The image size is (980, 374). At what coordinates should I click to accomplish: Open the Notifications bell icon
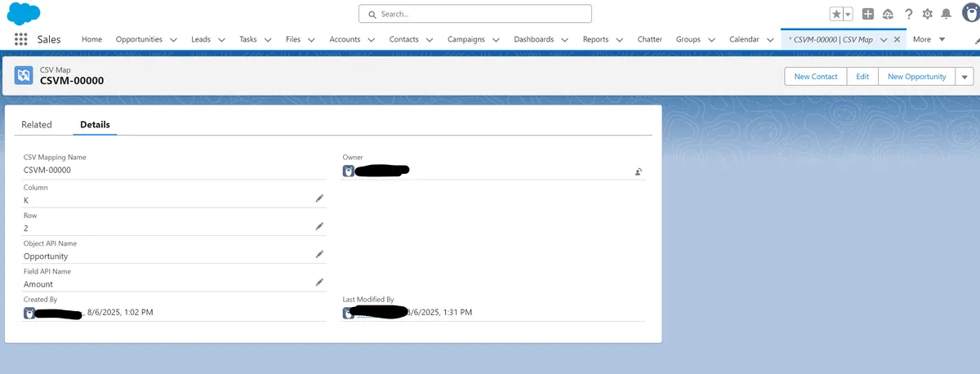pyautogui.click(x=946, y=14)
